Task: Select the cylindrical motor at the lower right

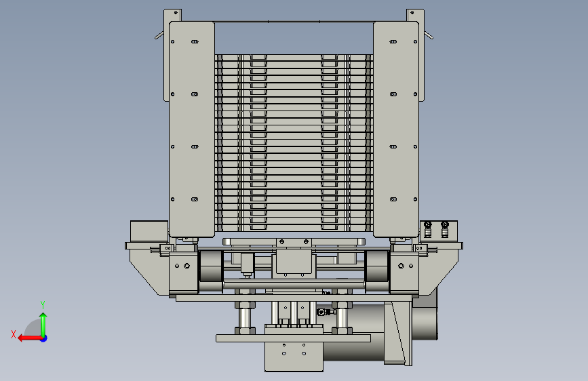Action: (x=353, y=332)
